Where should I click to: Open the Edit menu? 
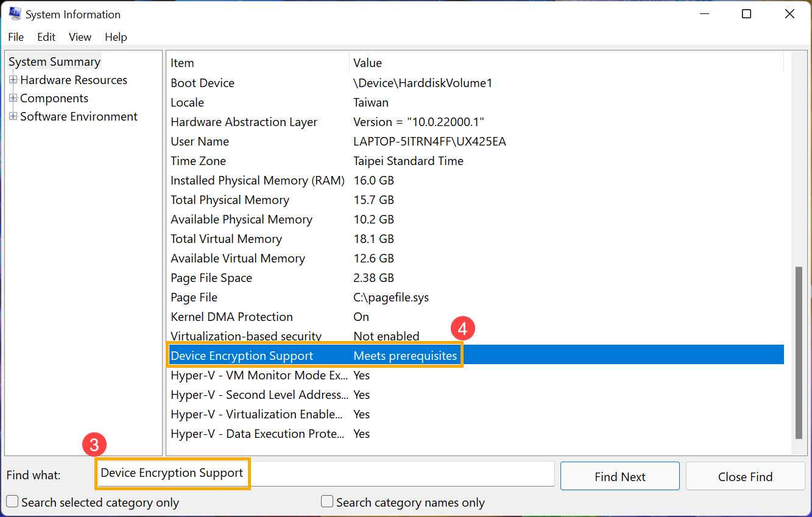coord(46,37)
